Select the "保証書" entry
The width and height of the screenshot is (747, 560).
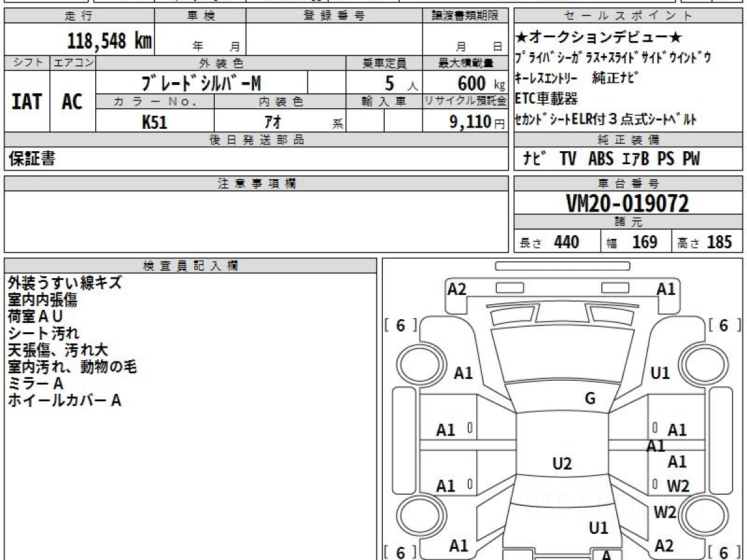[x=32, y=159]
